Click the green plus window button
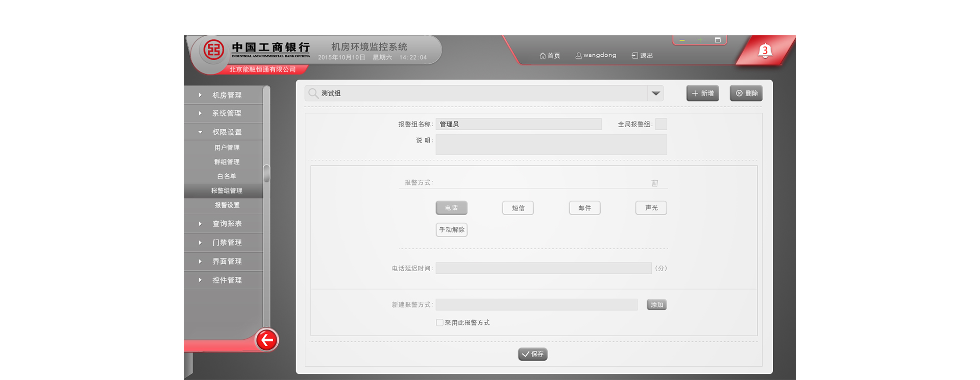Image resolution: width=980 pixels, height=380 pixels. click(700, 40)
